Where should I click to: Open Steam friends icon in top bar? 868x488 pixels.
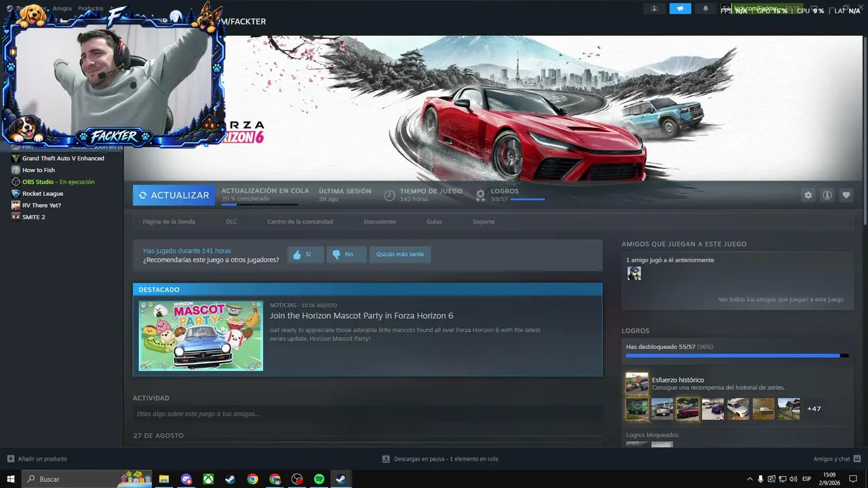click(654, 8)
